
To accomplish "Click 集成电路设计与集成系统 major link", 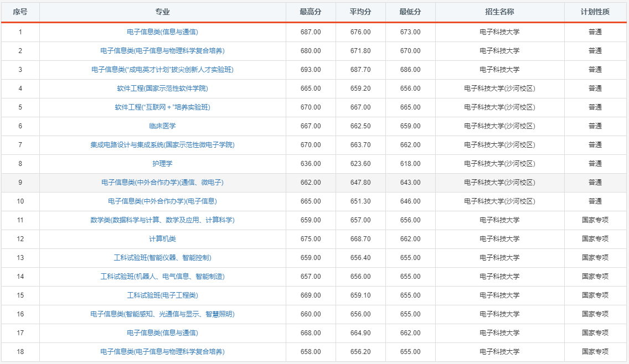I will (162, 145).
